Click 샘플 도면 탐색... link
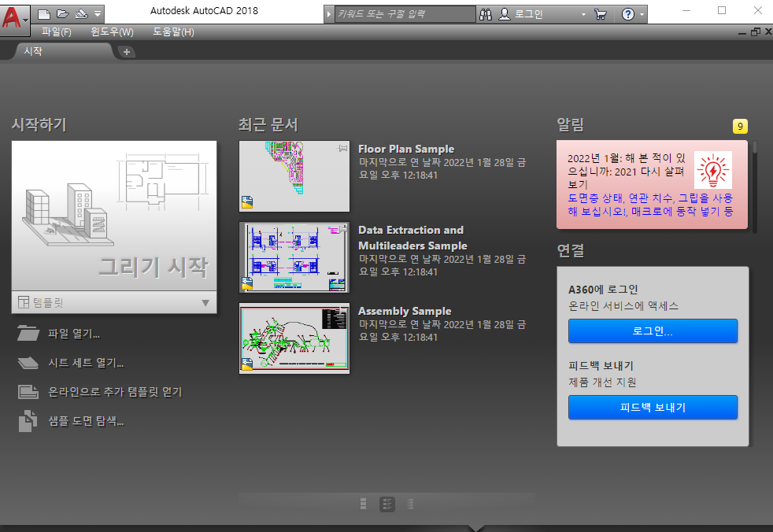Image resolution: width=773 pixels, height=532 pixels. click(86, 421)
